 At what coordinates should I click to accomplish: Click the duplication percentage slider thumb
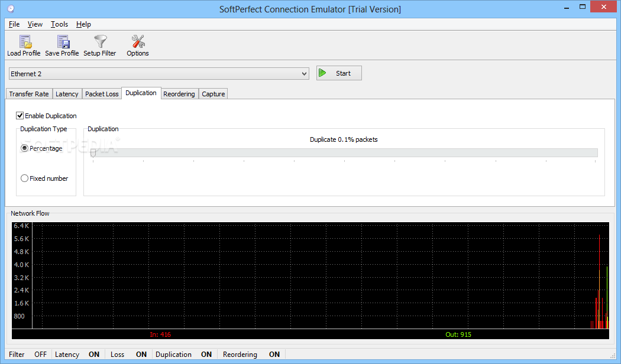point(93,153)
